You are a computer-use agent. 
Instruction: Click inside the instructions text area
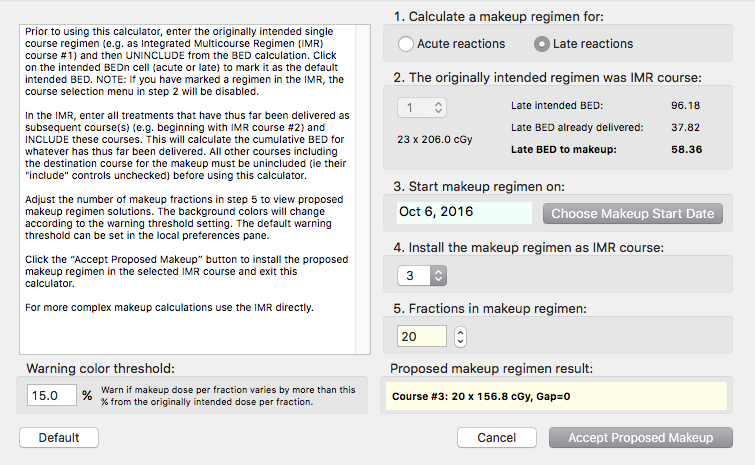click(187, 180)
